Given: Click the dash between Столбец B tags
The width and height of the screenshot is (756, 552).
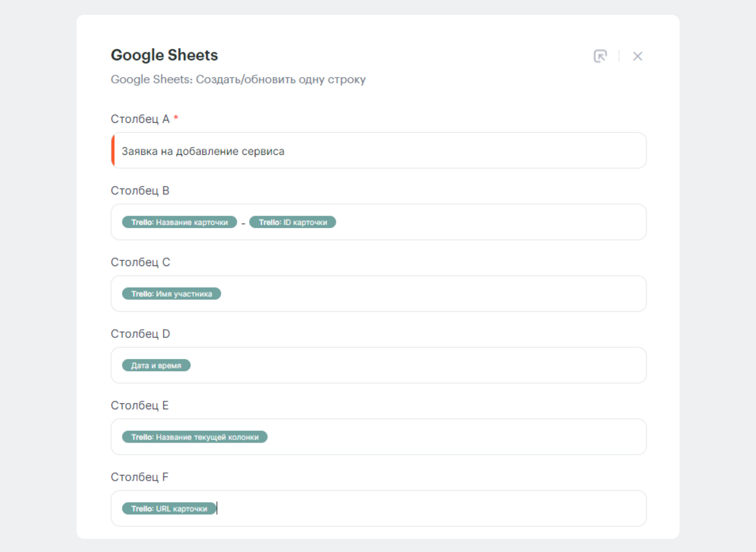Looking at the screenshot, I should pos(243,223).
